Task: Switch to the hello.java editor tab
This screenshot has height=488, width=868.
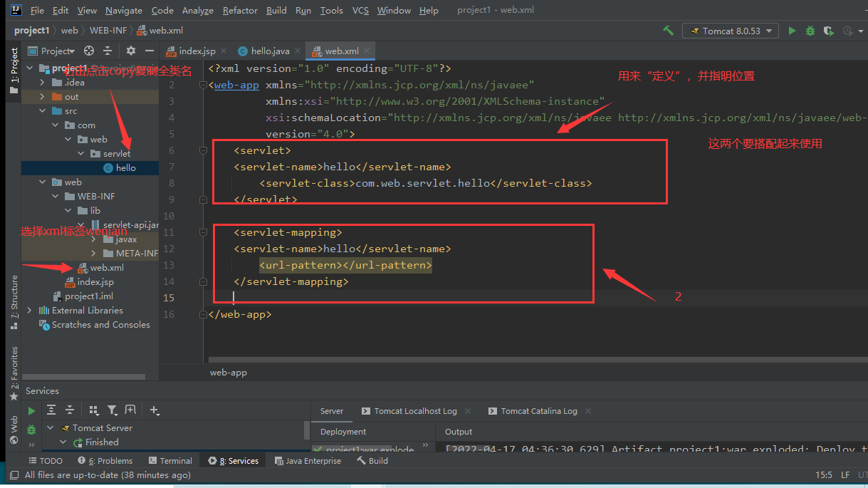Action: click(270, 51)
